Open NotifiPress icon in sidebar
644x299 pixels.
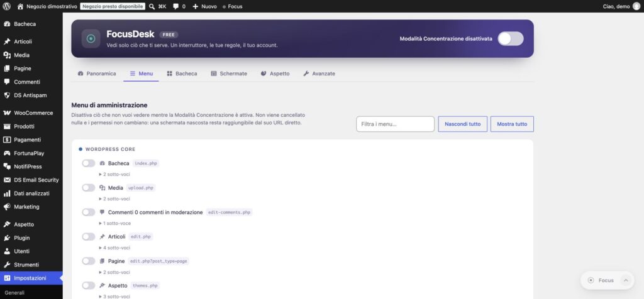(6, 166)
